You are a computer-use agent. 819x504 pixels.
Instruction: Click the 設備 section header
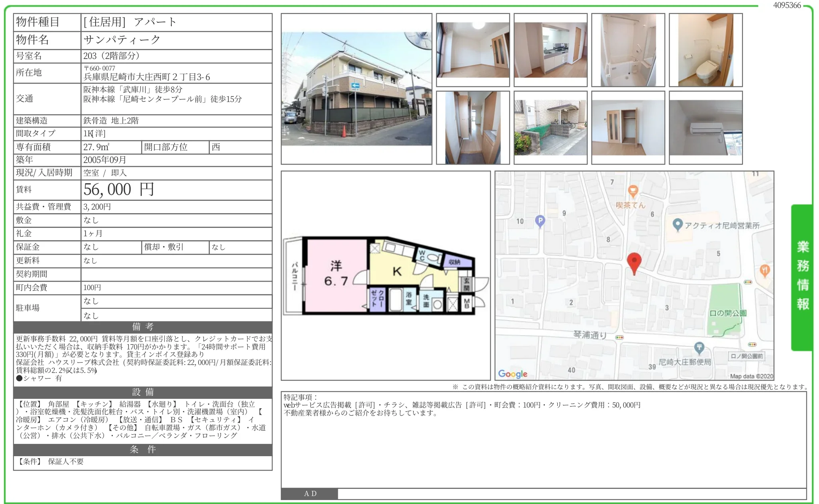click(x=143, y=392)
